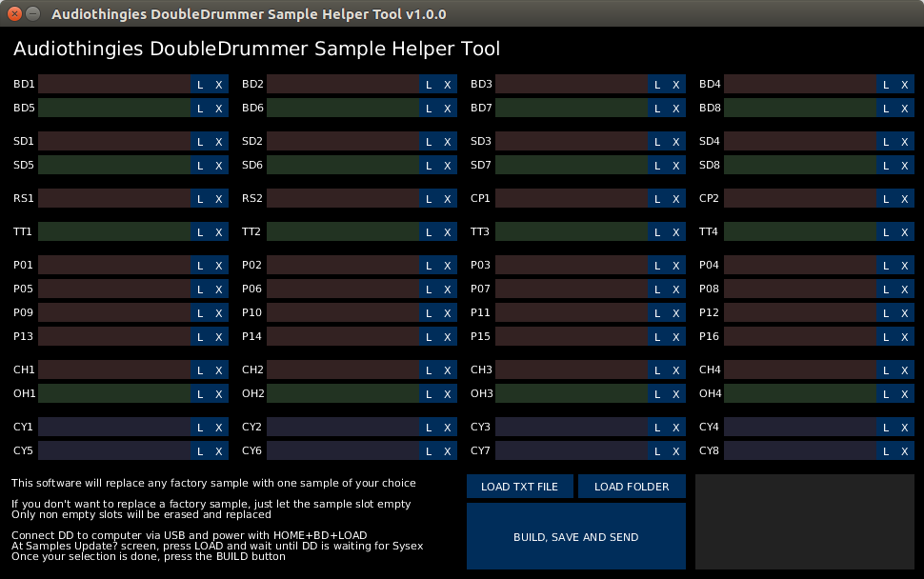This screenshot has width=924, height=579.
Task: Clear the CP2 slot with X
Action: (x=905, y=198)
